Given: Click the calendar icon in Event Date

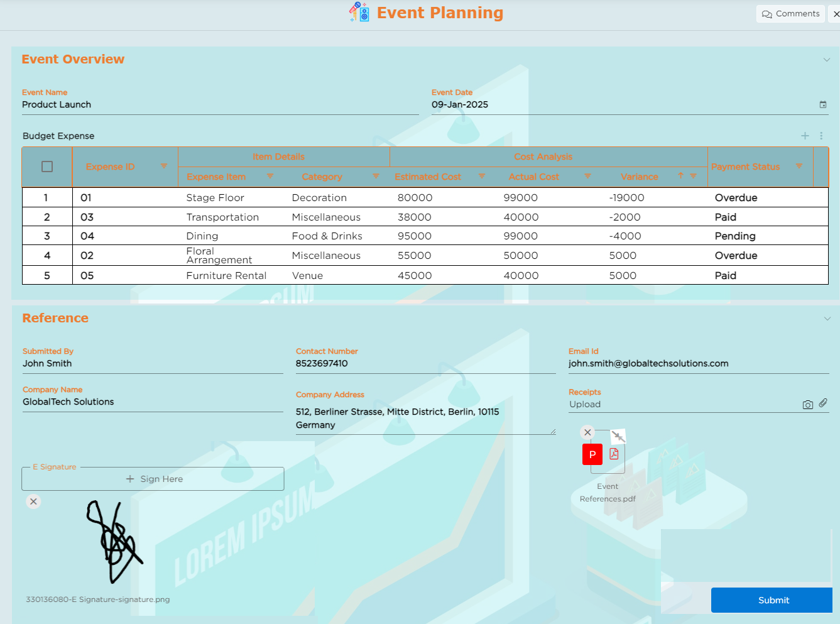Looking at the screenshot, I should [822, 105].
